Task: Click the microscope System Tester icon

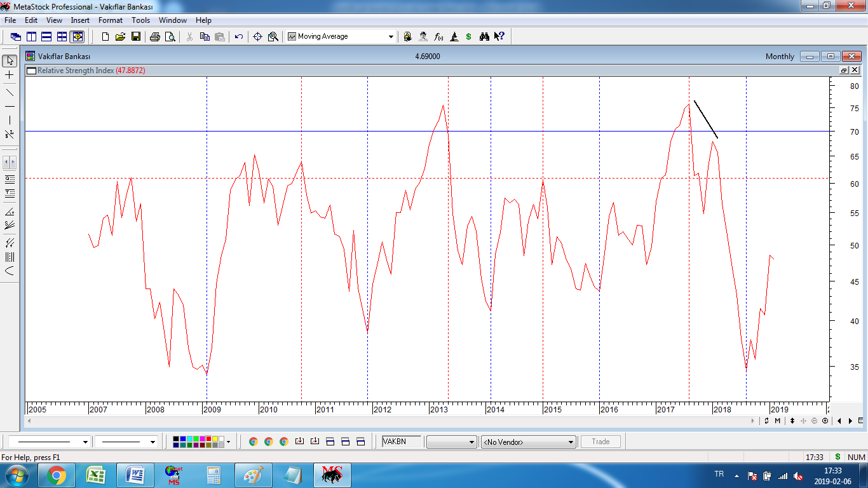Action: (x=454, y=37)
